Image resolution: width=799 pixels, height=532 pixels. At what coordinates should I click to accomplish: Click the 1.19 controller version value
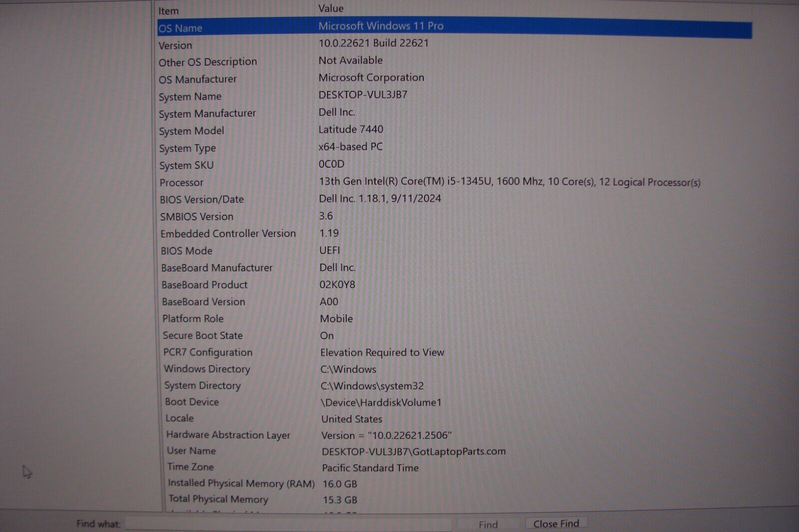(329, 233)
